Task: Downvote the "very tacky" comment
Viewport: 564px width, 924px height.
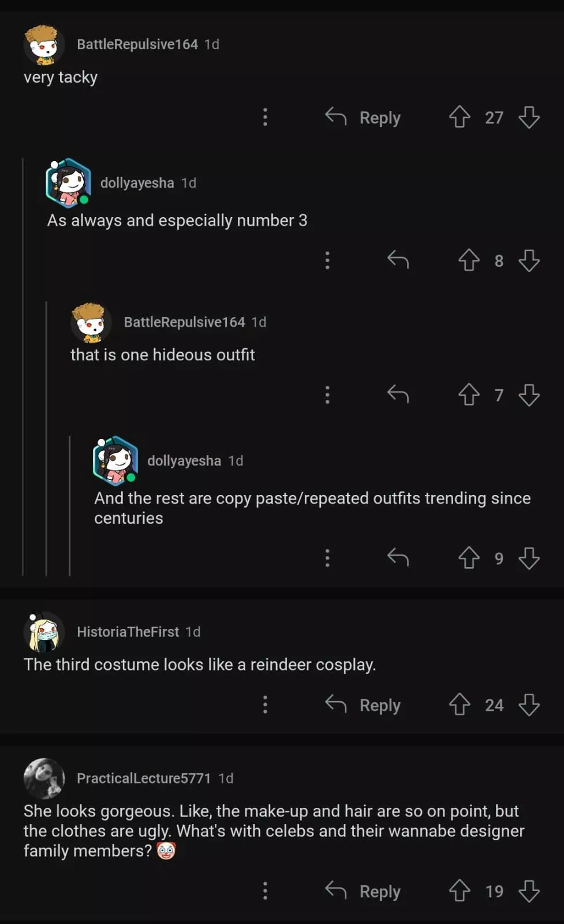Action: pyautogui.click(x=529, y=117)
